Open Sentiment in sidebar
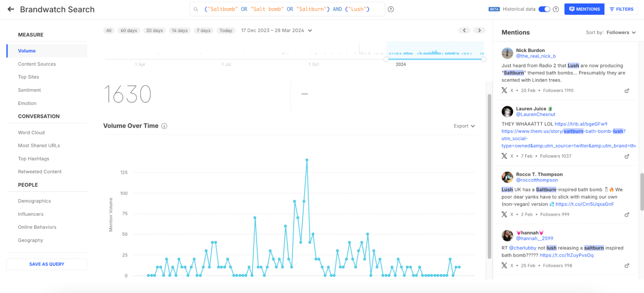Screen dimensions: 644x293 click(x=29, y=90)
